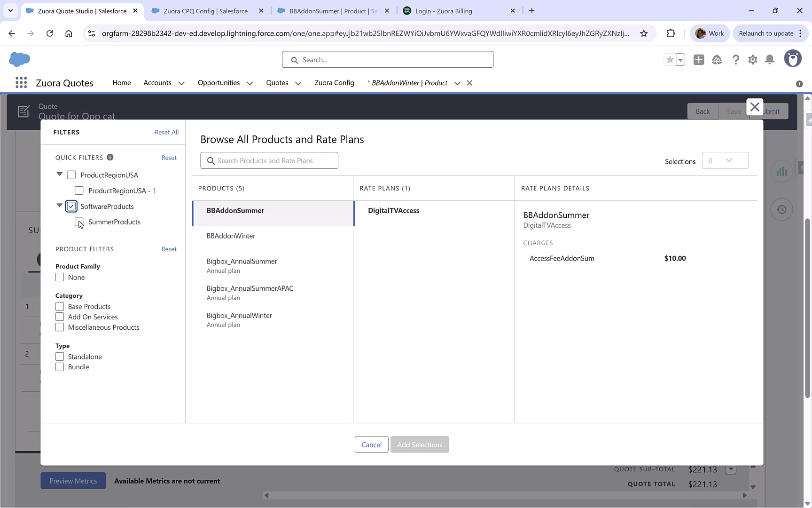This screenshot has height=508, width=812.
Task: View metrics via bar chart side icon
Action: click(x=781, y=171)
